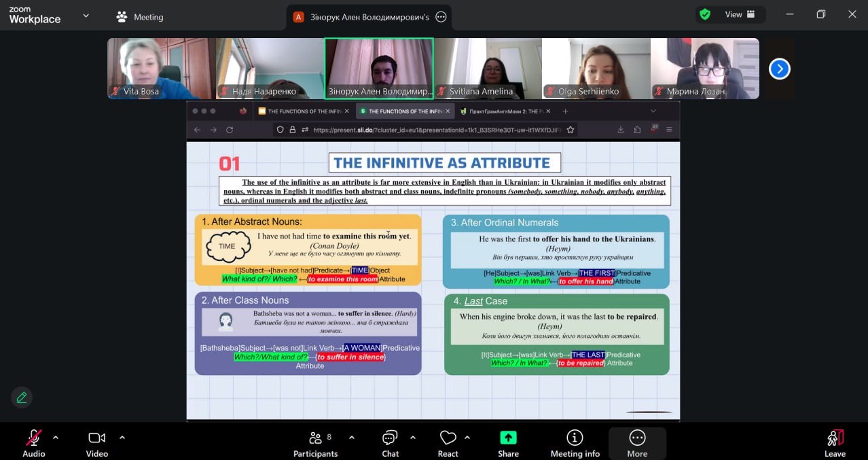Click '1. After Abstract Nouns:' heading

point(252,222)
